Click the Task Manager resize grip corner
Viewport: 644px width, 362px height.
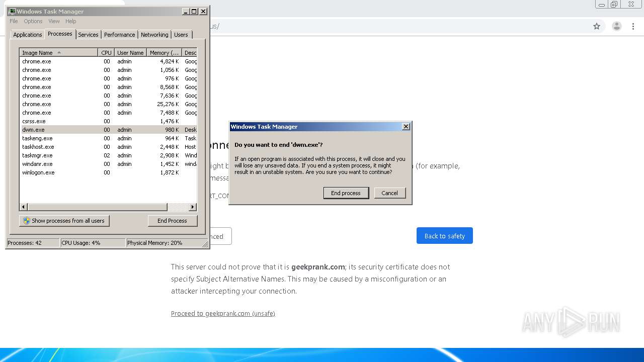[205, 244]
